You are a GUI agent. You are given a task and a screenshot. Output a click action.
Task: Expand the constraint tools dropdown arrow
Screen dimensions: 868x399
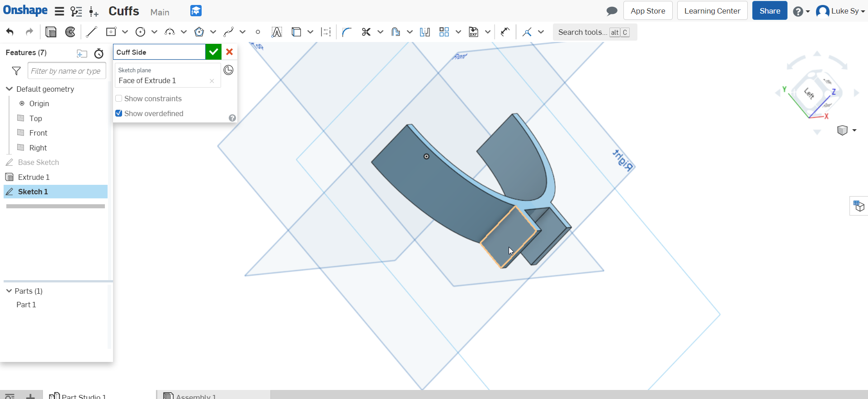tap(541, 32)
